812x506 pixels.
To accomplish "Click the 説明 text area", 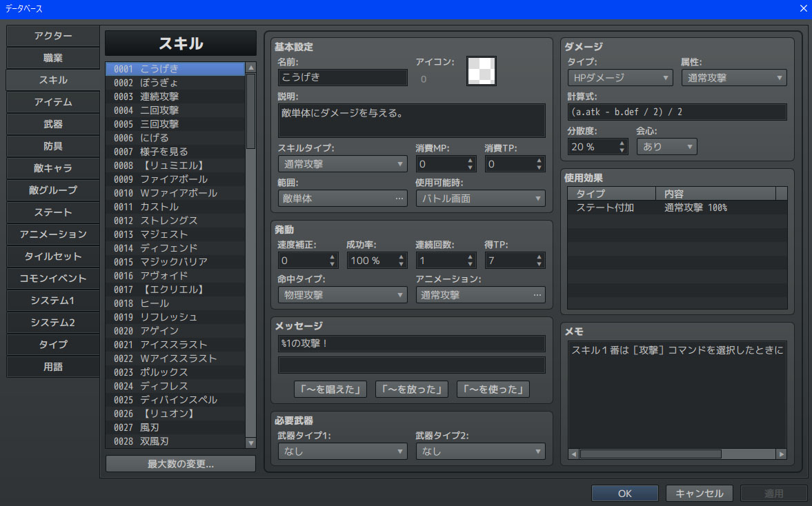I will (x=412, y=120).
